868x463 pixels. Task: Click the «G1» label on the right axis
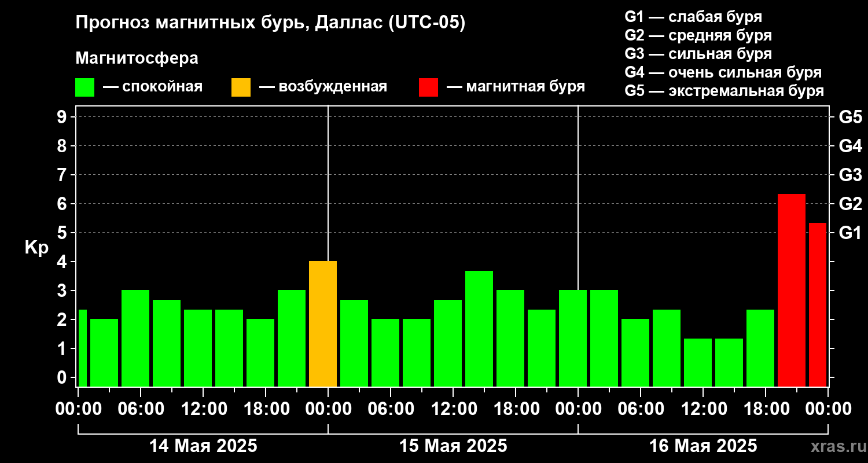pyautogui.click(x=850, y=233)
